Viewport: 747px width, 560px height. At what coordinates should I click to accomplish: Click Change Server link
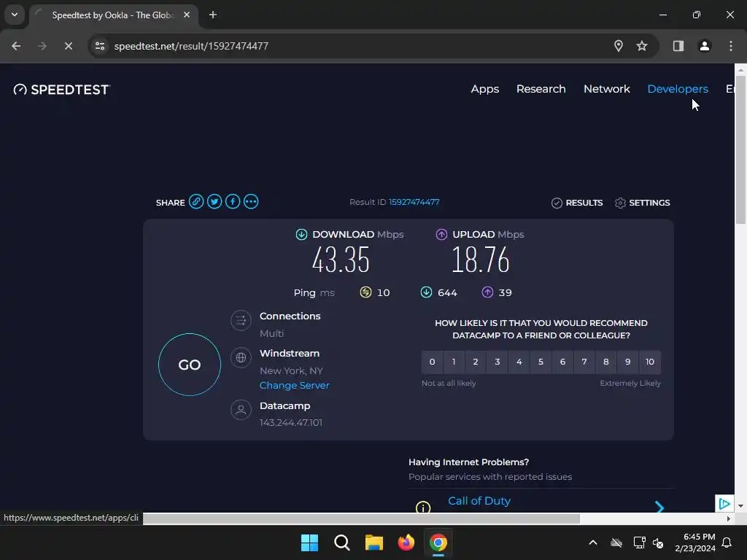(x=295, y=385)
